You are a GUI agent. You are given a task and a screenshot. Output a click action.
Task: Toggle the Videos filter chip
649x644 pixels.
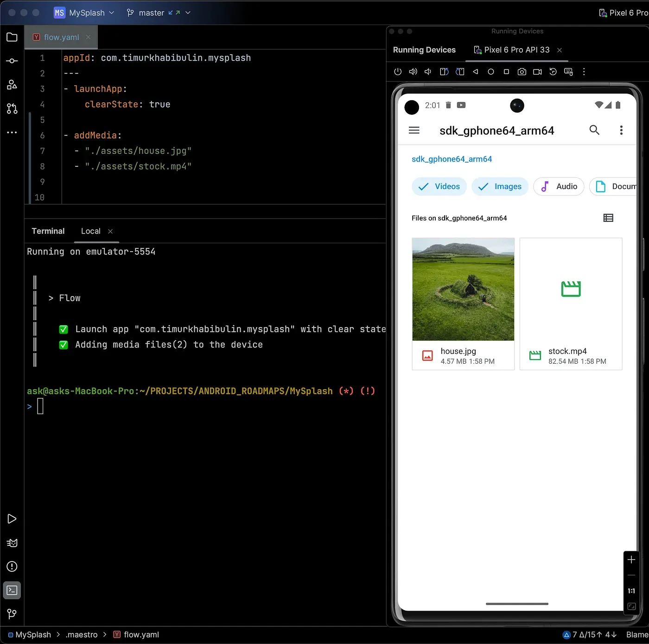click(x=439, y=186)
